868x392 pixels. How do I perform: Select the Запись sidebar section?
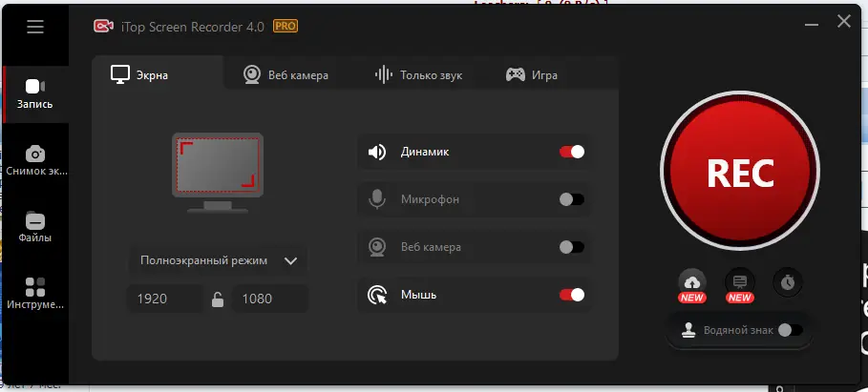[35, 94]
